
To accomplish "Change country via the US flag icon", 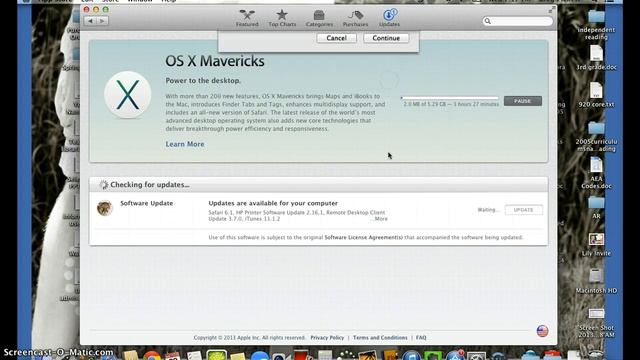I will pos(542,331).
